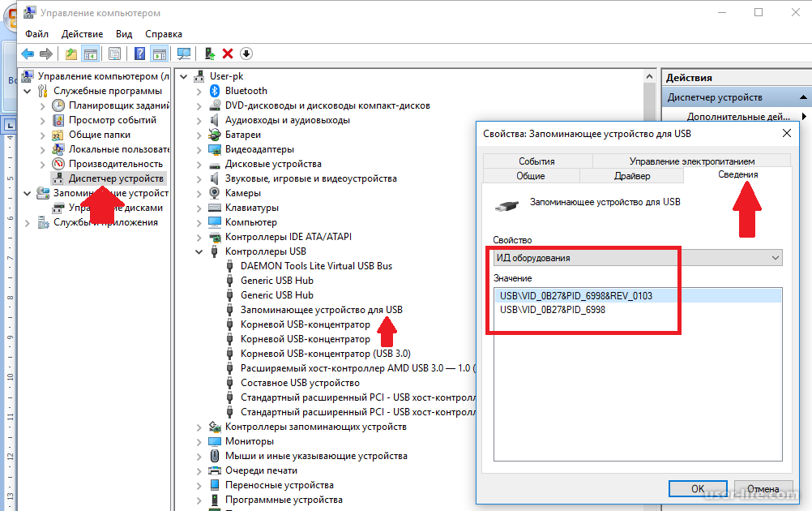
Task: Click the mouse icon next to Мыши
Action: pos(215,456)
